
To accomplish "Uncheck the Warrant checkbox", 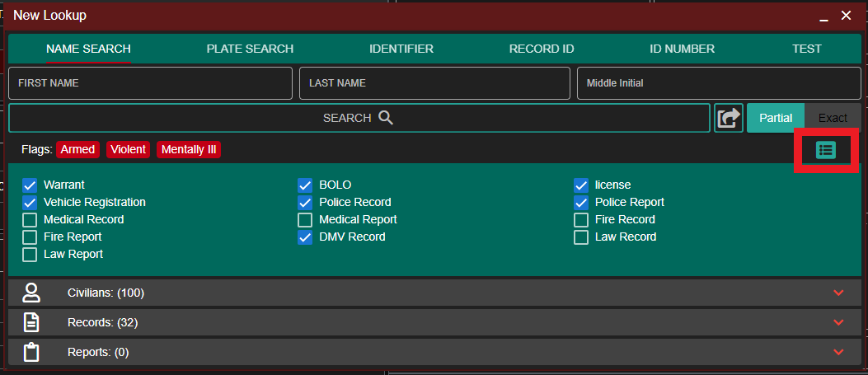I will 30,185.
